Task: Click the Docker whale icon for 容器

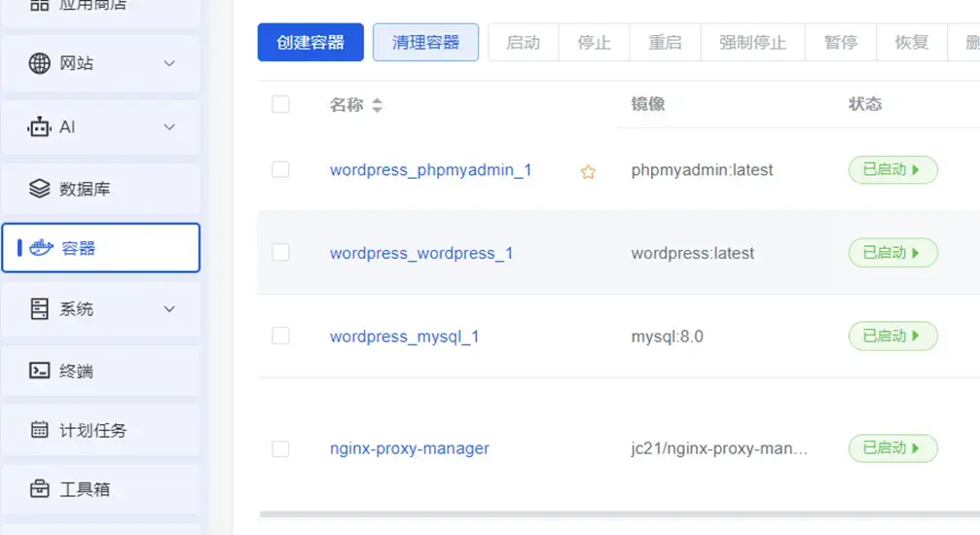Action: click(x=40, y=248)
